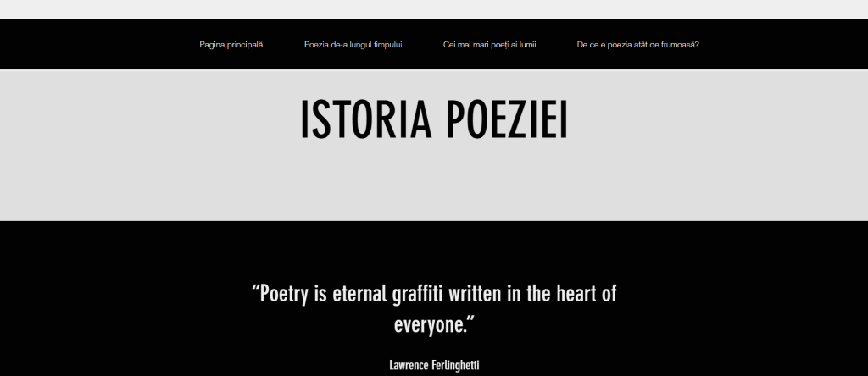Click the first name Lawrence

pos(411,366)
